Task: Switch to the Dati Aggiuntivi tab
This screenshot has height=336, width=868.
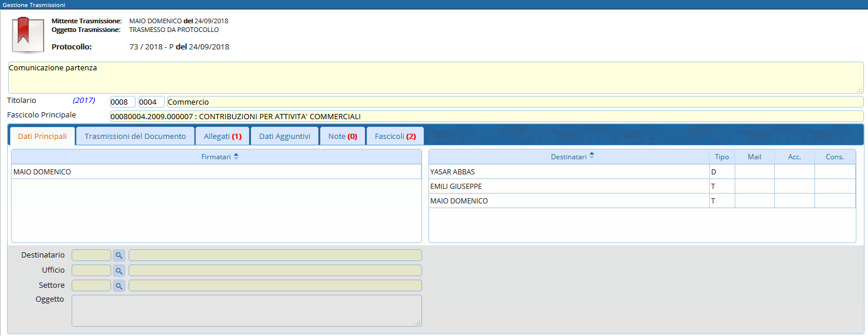Action: [x=285, y=136]
